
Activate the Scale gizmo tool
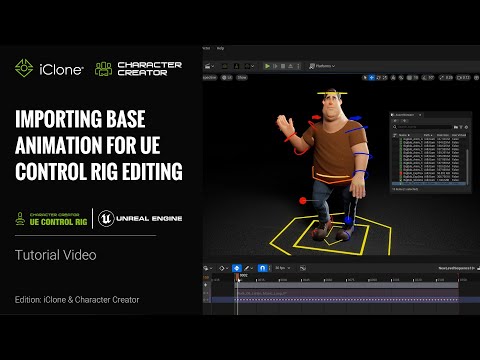(385, 77)
